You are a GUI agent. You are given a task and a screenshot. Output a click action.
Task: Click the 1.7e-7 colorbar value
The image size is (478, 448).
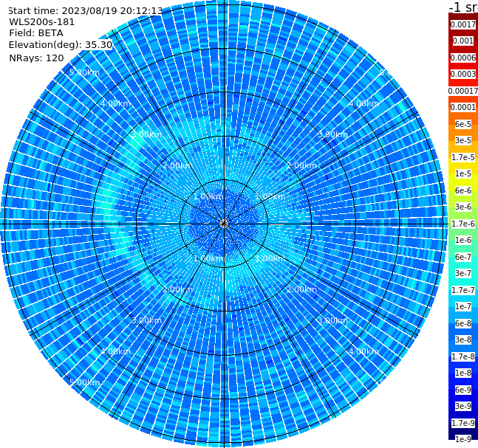463,290
